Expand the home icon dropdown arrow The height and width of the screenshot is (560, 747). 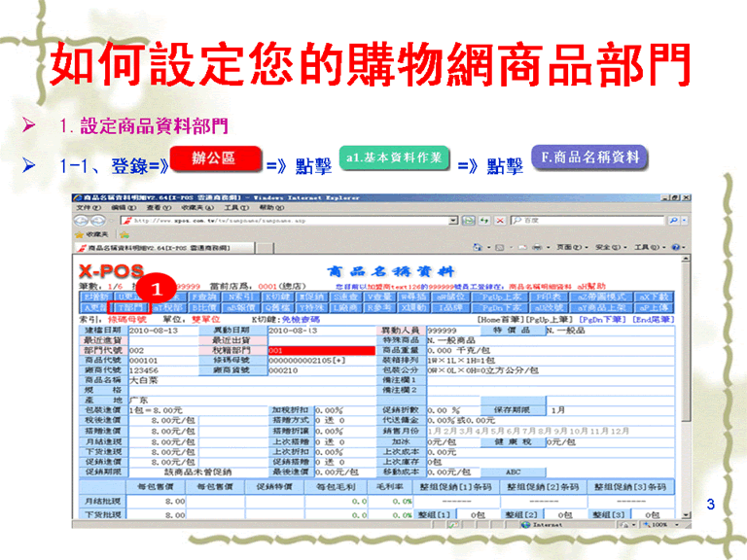[x=489, y=248]
